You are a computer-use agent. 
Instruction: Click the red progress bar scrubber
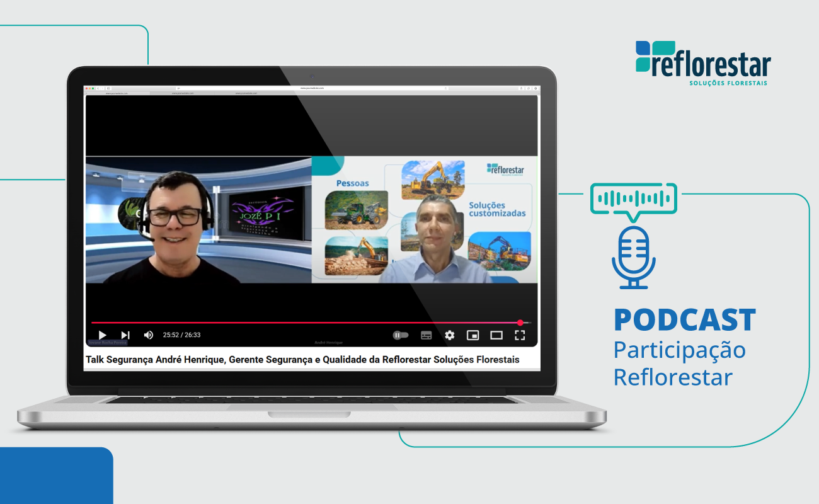520,323
